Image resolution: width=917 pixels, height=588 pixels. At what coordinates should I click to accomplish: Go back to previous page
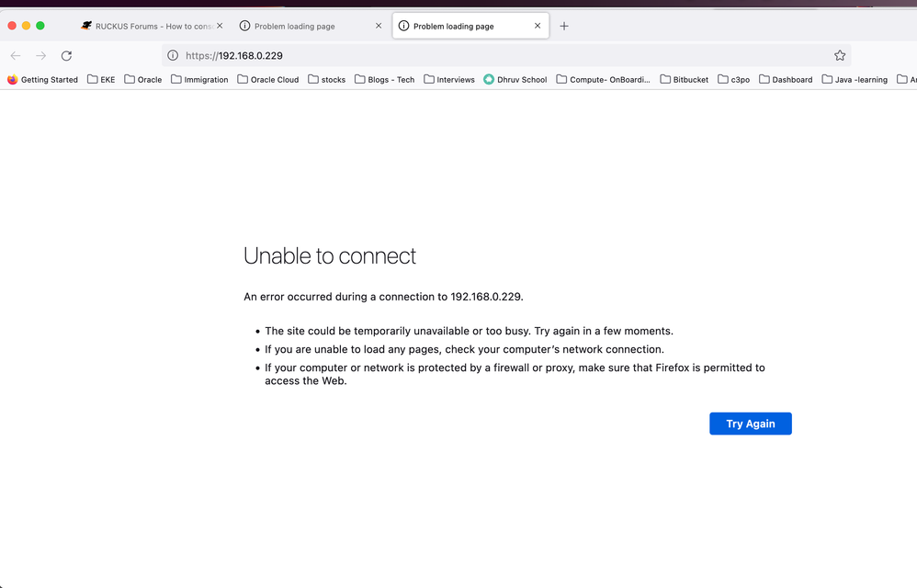[x=16, y=55]
